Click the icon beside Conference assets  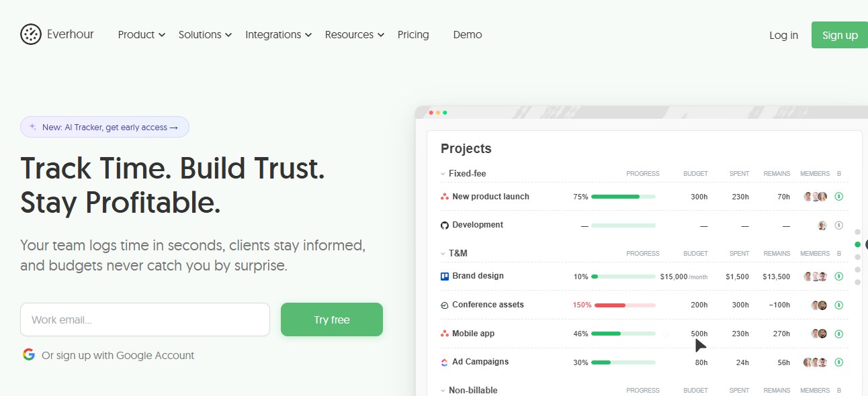tap(444, 305)
